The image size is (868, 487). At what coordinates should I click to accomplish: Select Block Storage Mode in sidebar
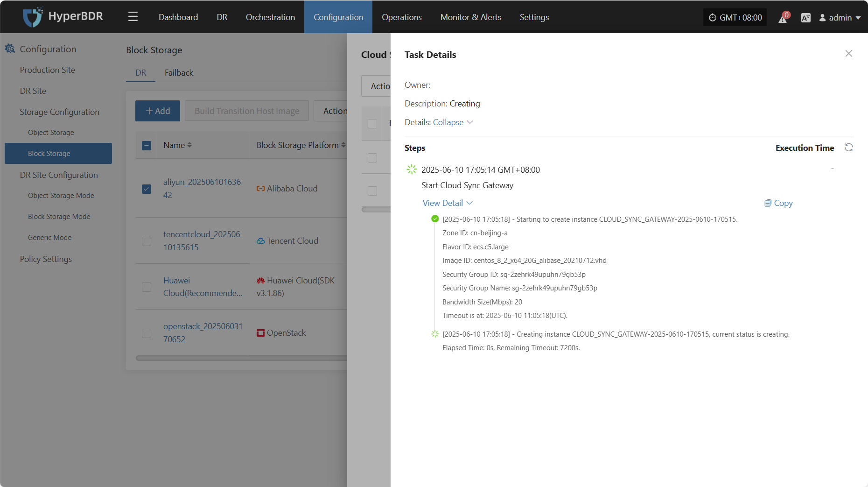[x=59, y=217]
